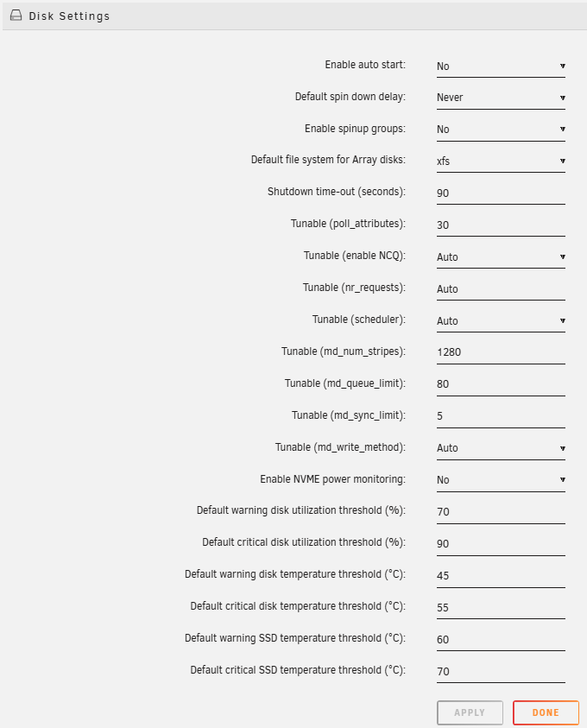Open the NVME power monitoring dropdown
The image size is (587, 728).
point(501,479)
